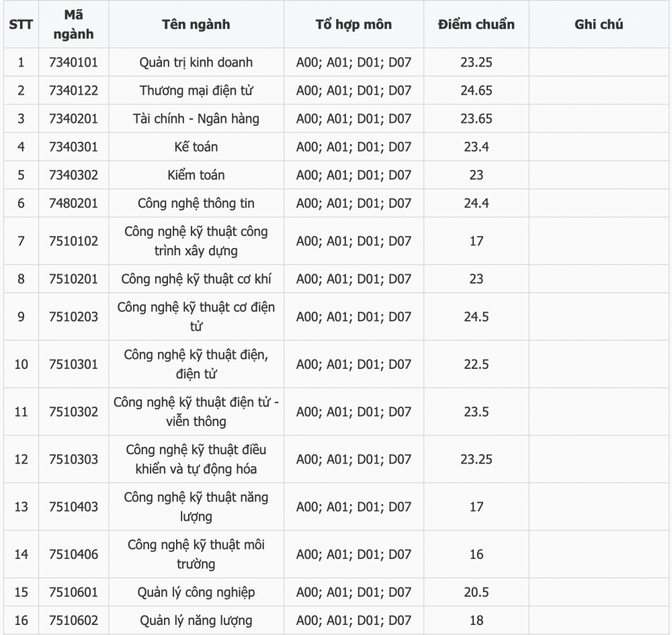
Task: Select the Ghi chú header cell
Action: point(599,24)
